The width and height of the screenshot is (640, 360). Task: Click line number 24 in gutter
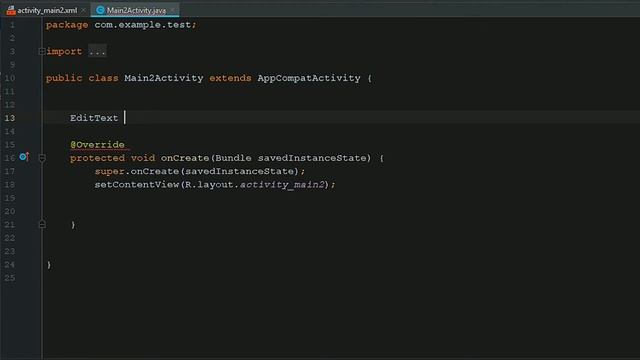tap(9, 264)
